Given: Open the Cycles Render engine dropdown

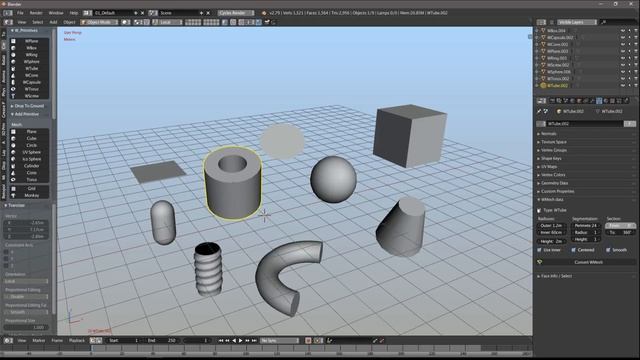Looking at the screenshot, I should tap(236, 13).
